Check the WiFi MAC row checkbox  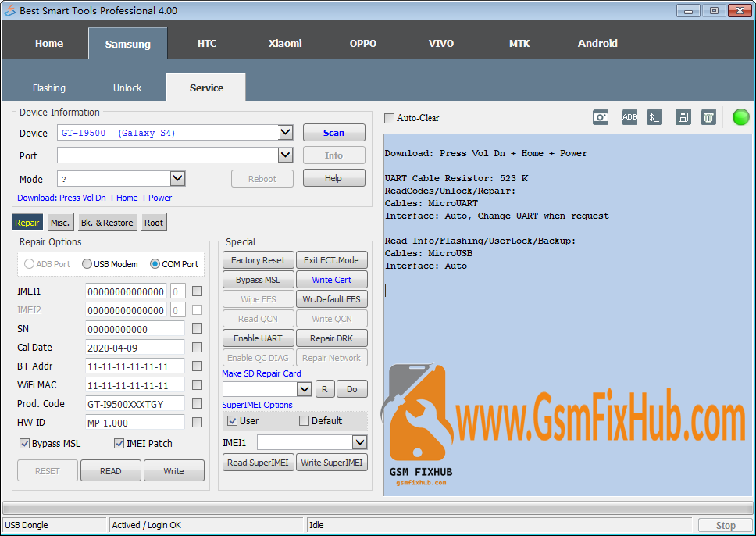pyautogui.click(x=197, y=385)
